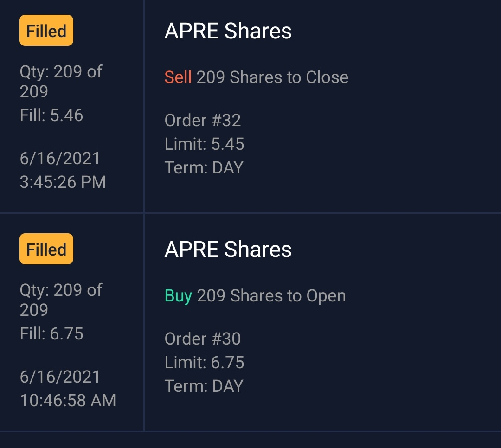Select the Fill: 5.46 price

pos(51,115)
